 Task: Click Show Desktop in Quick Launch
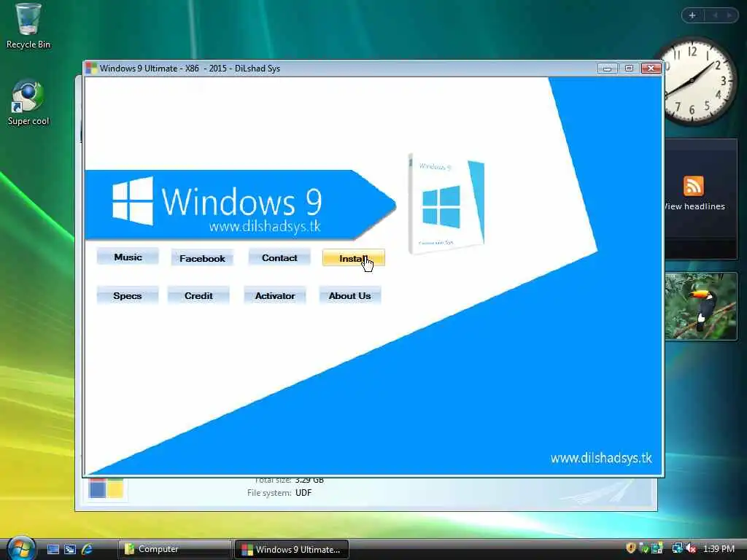click(x=53, y=549)
